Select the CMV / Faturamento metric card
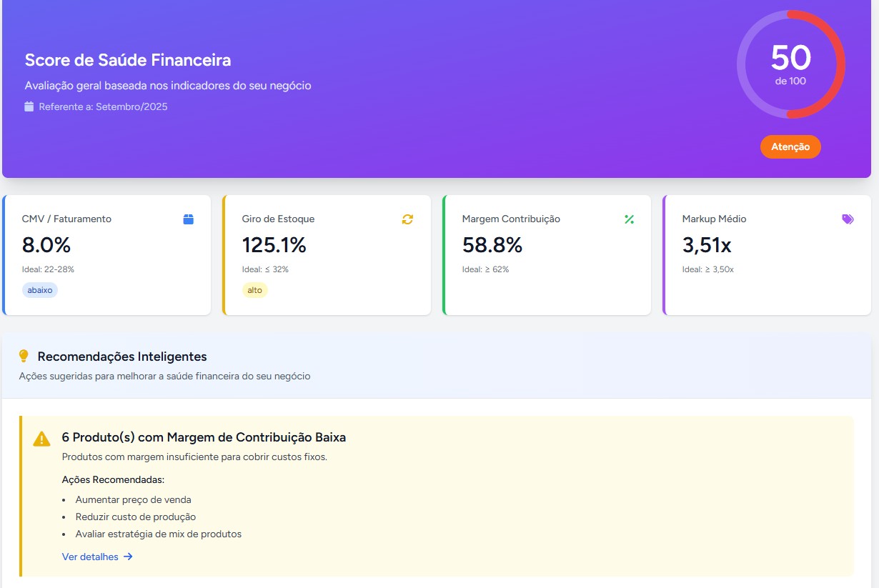Viewport: 879px width, 588px height. click(x=106, y=254)
